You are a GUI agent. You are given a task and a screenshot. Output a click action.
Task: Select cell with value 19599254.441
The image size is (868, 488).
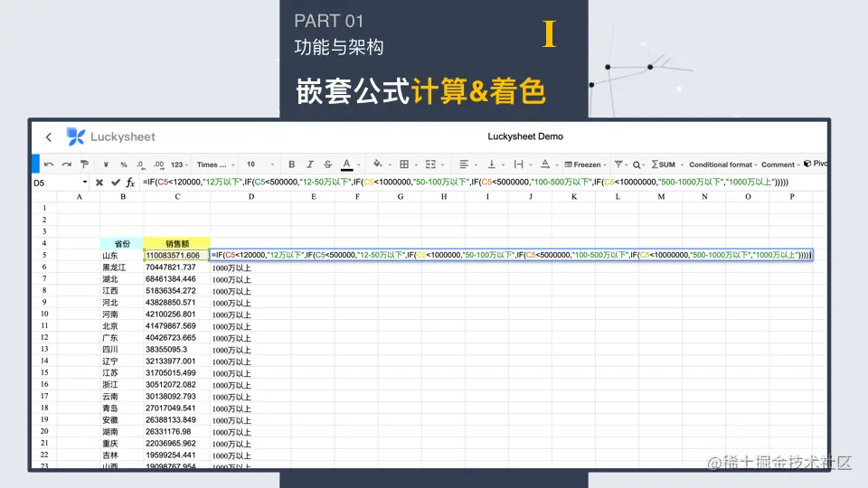tap(177, 455)
